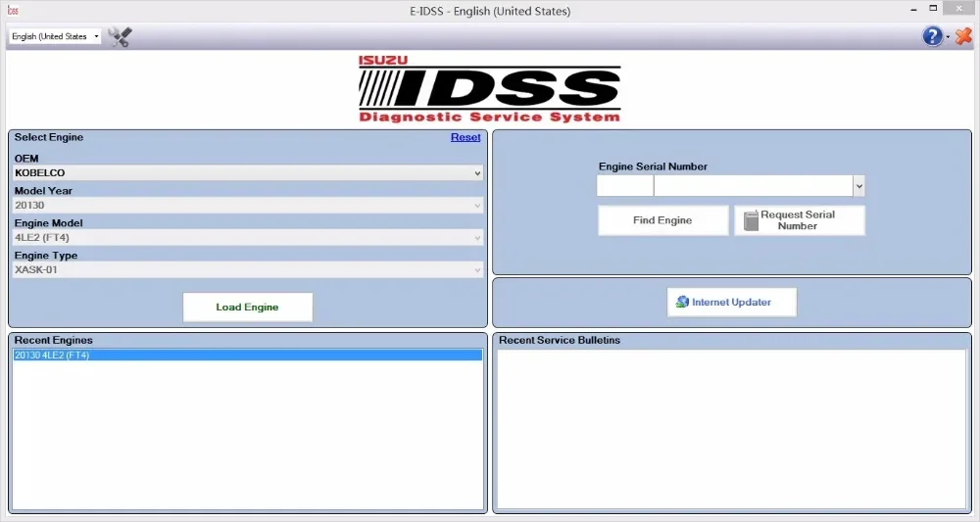Minimize the E-IDSS window
Screen dimensions: 980x522
tap(905, 10)
